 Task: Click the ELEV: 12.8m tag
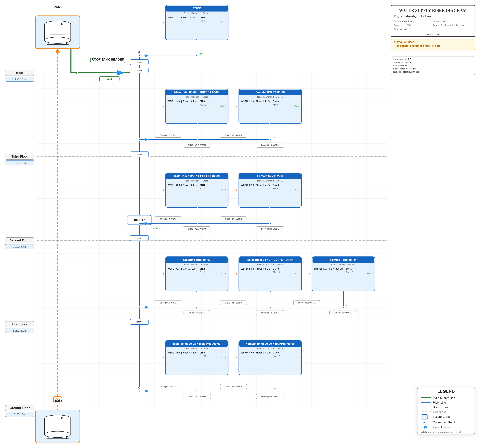tap(20, 79)
